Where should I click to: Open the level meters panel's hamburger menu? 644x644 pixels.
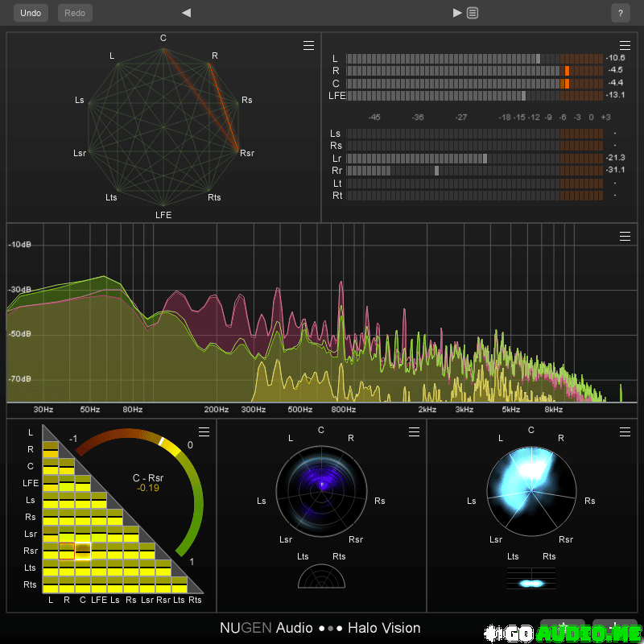625,46
